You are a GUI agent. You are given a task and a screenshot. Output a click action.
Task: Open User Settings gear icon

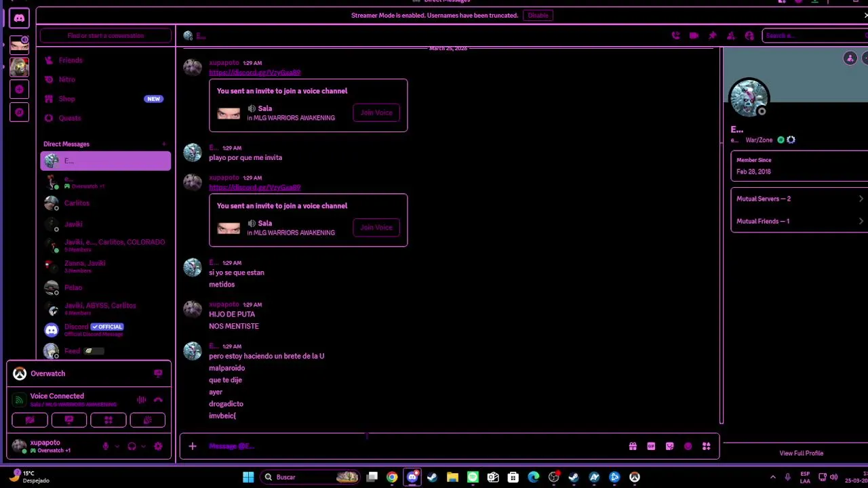(158, 446)
